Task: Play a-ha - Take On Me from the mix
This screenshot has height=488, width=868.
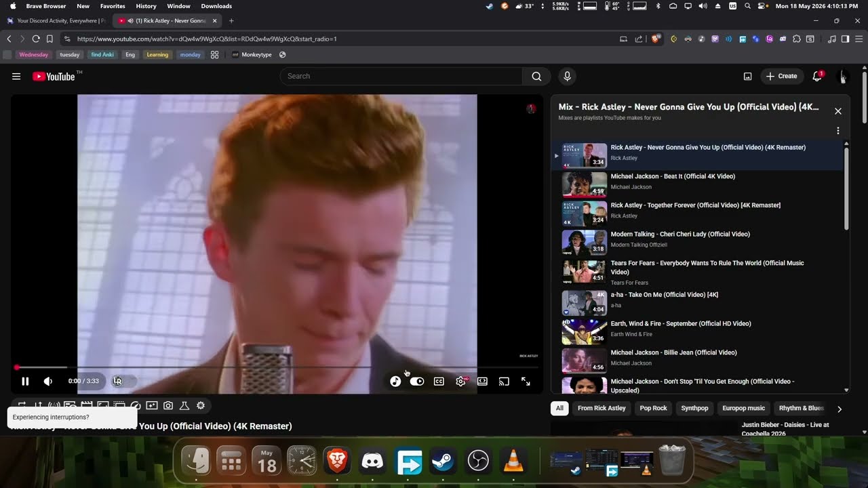Action: 698,302
